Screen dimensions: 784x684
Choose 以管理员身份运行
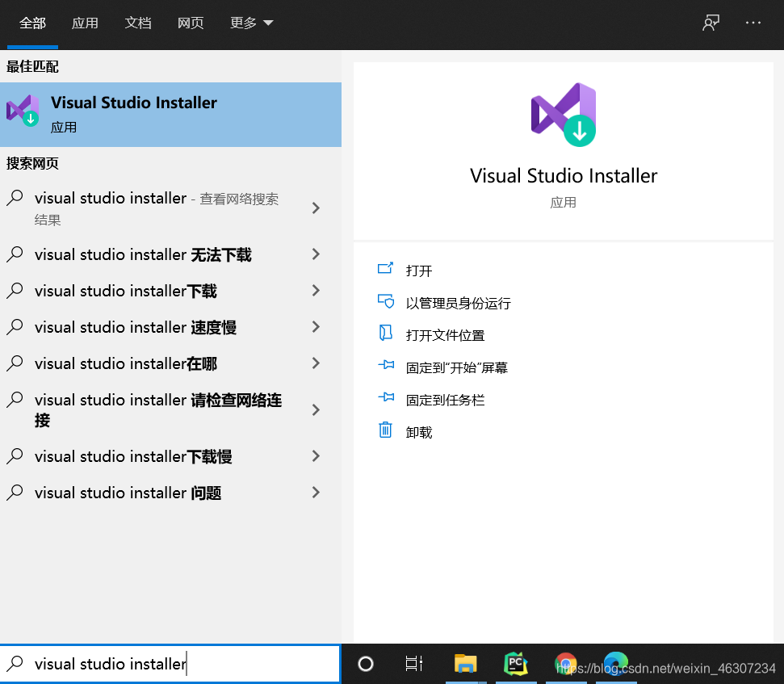458,303
